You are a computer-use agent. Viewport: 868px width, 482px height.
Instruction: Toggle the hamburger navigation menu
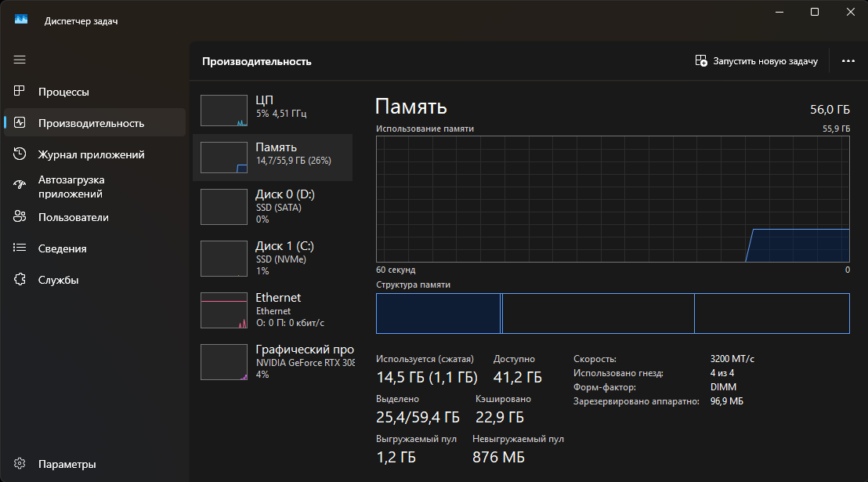[20, 60]
